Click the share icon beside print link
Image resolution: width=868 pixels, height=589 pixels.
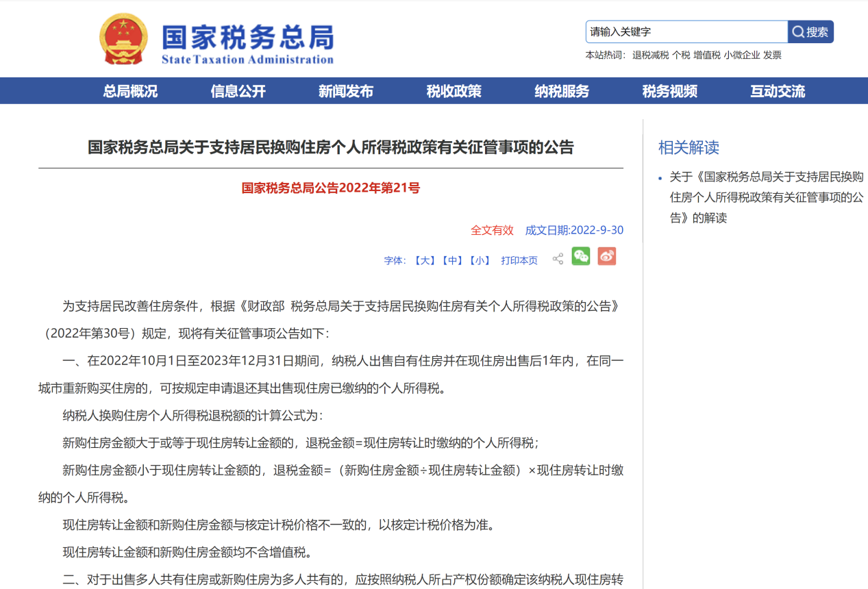coord(558,259)
